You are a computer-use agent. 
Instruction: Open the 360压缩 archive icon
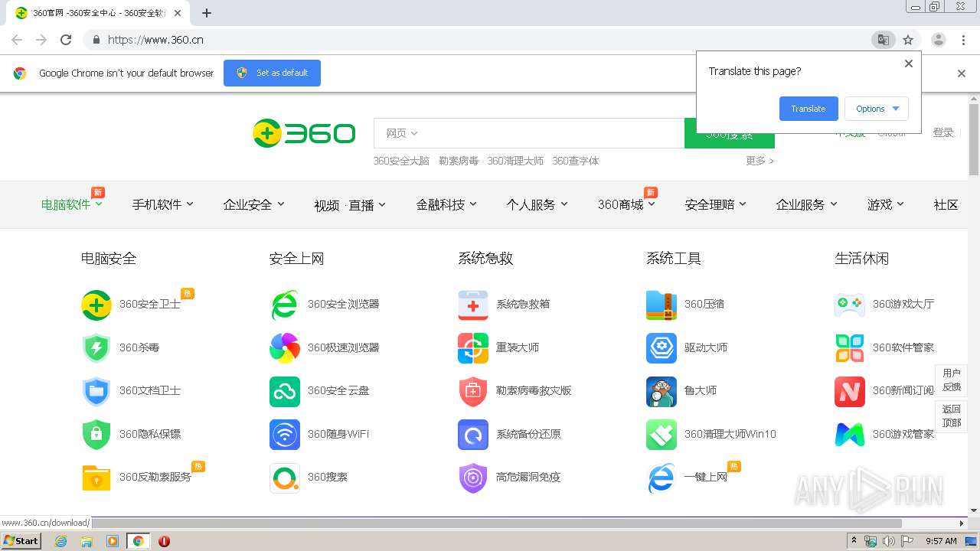pyautogui.click(x=661, y=305)
